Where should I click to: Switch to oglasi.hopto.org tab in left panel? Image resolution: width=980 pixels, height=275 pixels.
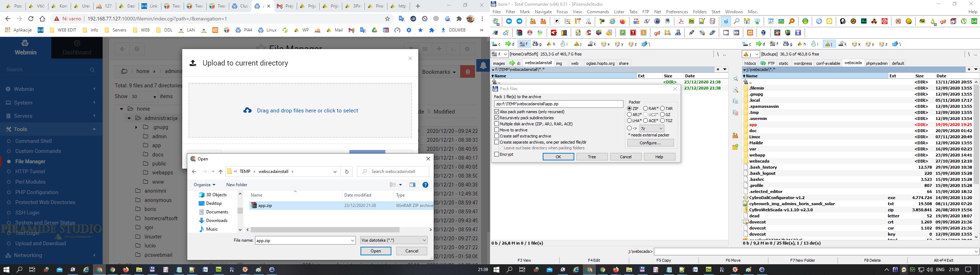click(x=600, y=63)
